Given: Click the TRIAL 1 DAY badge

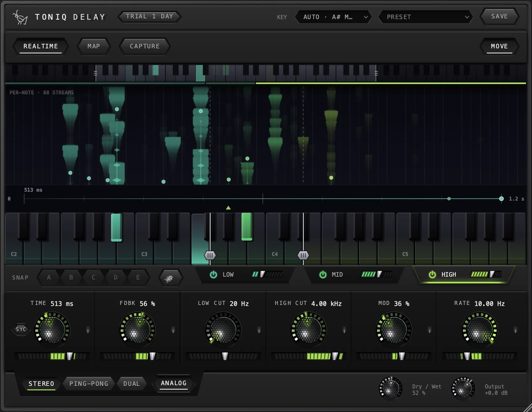Looking at the screenshot, I should click(x=150, y=17).
